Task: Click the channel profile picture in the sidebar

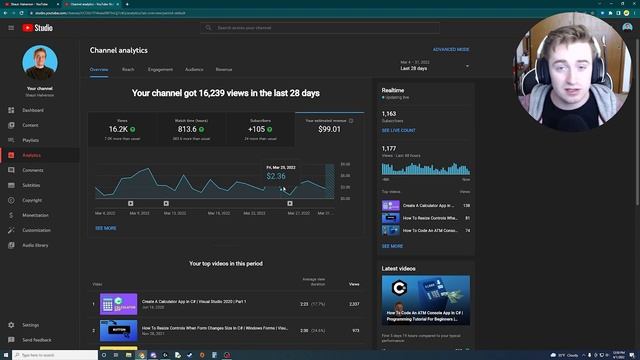Action: point(40,63)
